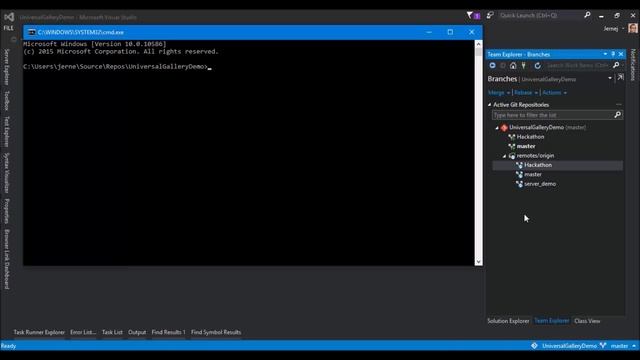Click the status bar repository diamond icon
This screenshot has height=360, width=640.
tap(534, 346)
